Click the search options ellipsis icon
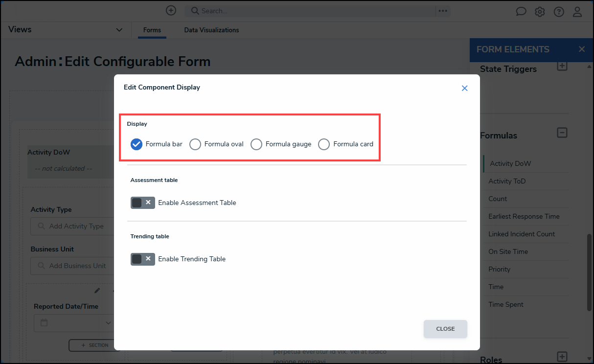 [x=443, y=11]
